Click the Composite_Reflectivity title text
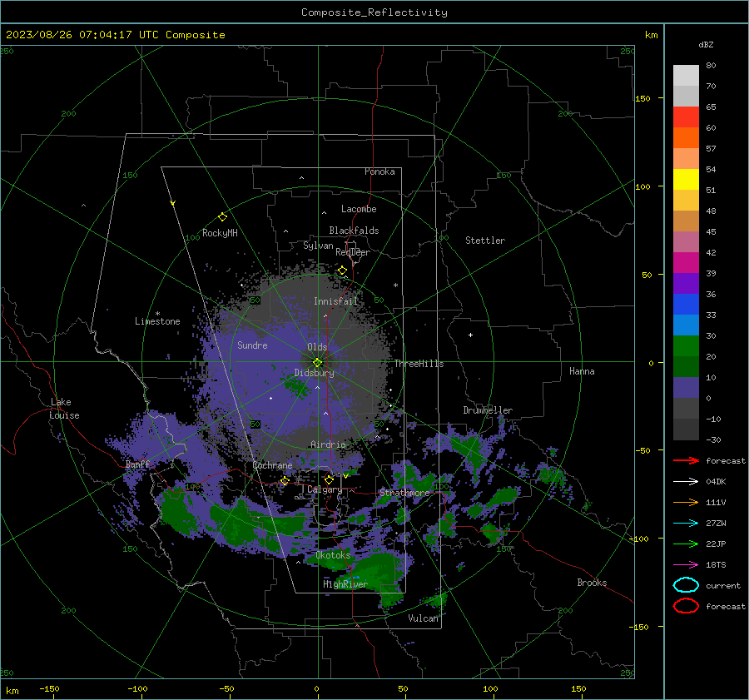749x700 pixels. pos(374,12)
